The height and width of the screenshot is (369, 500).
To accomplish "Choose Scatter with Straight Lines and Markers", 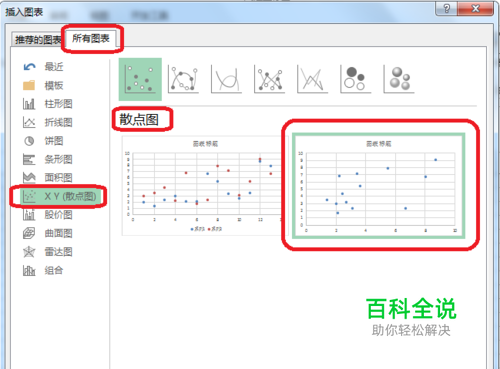I will coord(269,79).
